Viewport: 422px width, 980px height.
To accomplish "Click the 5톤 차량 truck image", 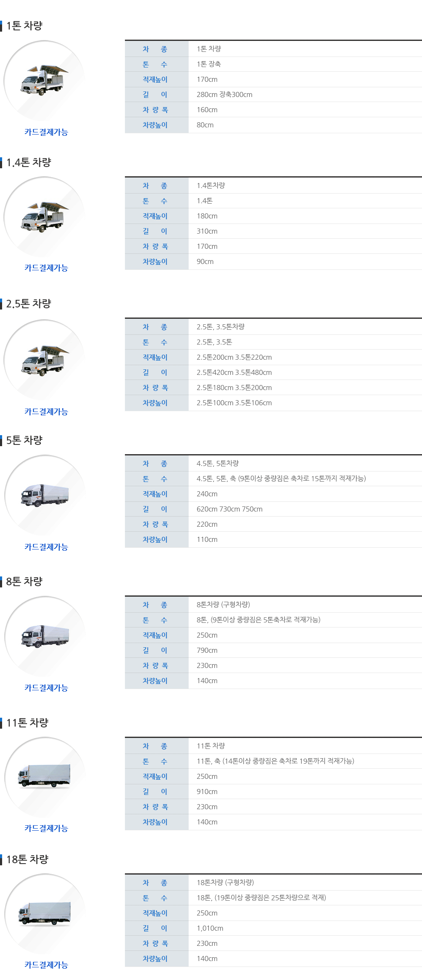I will (x=45, y=495).
